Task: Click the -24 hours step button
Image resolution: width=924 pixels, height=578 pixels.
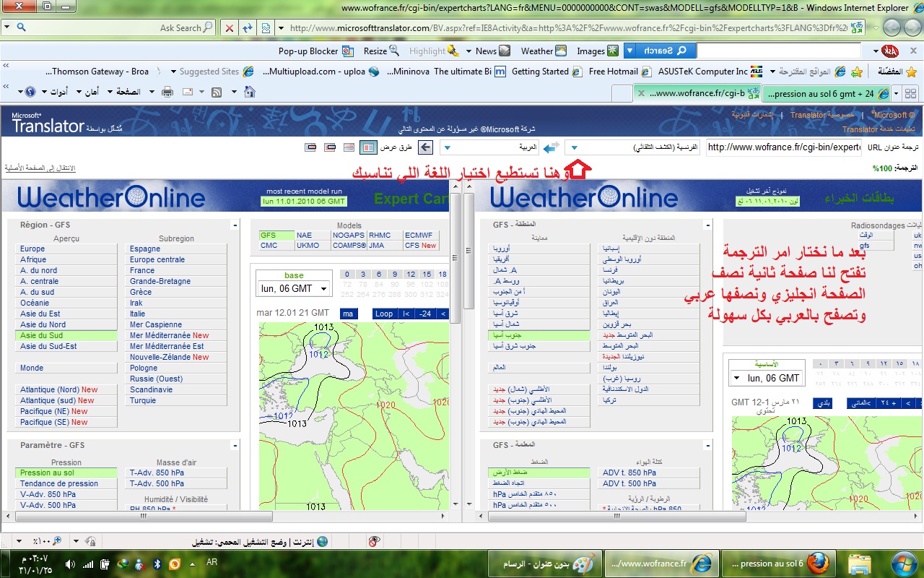Action: point(425,314)
